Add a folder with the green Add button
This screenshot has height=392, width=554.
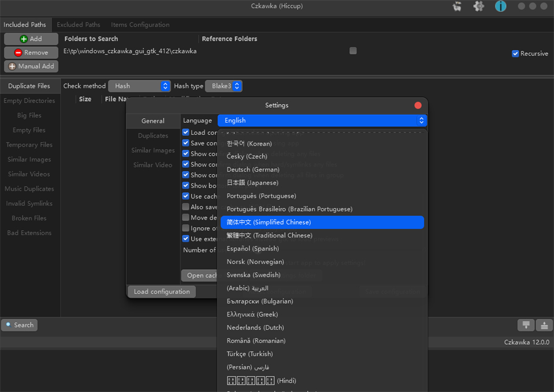[x=31, y=39]
